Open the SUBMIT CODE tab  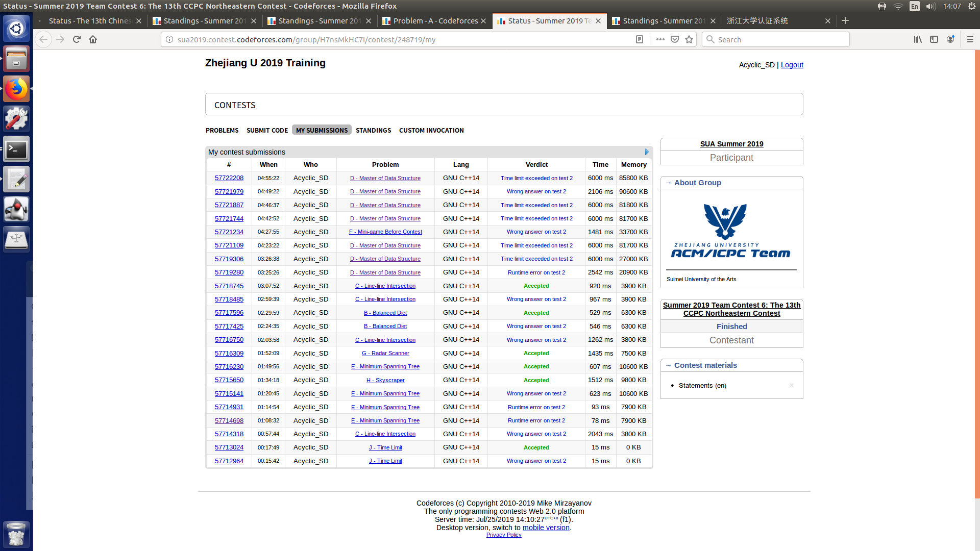coord(267,131)
